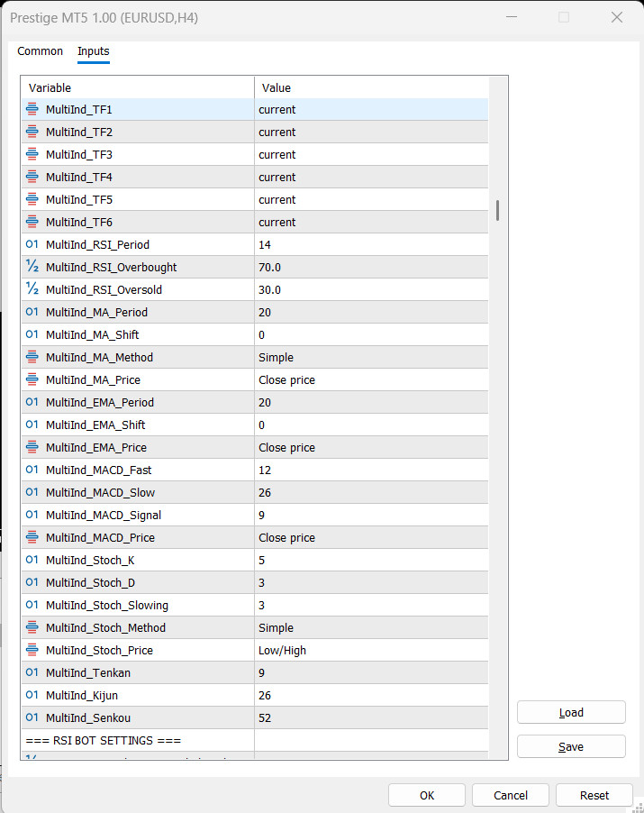The width and height of the screenshot is (644, 813).
Task: Open the MultiInd_Stoch_Price 'Low/High' value
Action: pyautogui.click(x=371, y=650)
